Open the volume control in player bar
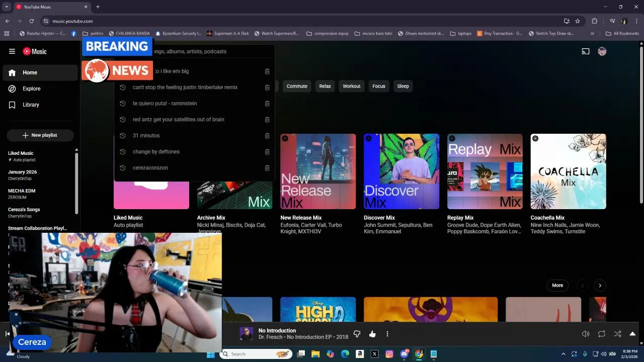This screenshot has width=644, height=362. click(x=586, y=334)
